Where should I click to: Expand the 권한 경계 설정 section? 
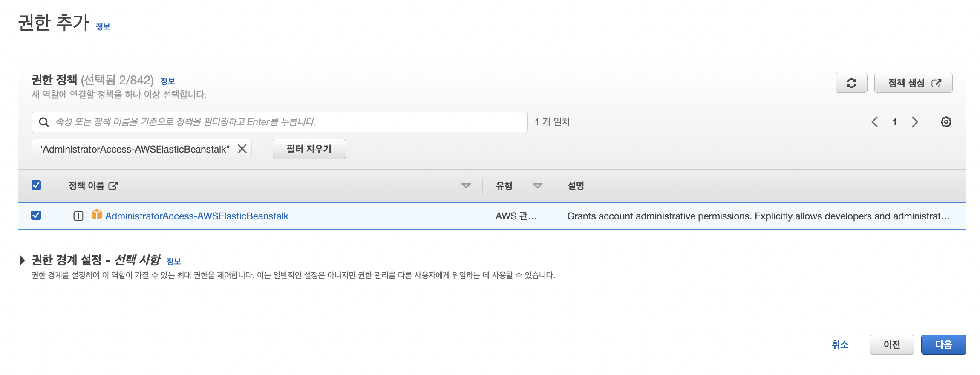[22, 260]
